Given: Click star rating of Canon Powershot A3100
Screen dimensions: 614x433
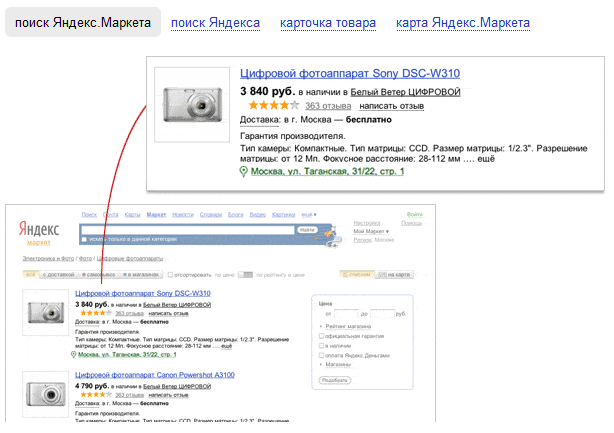Looking at the screenshot, I should pos(96,395).
